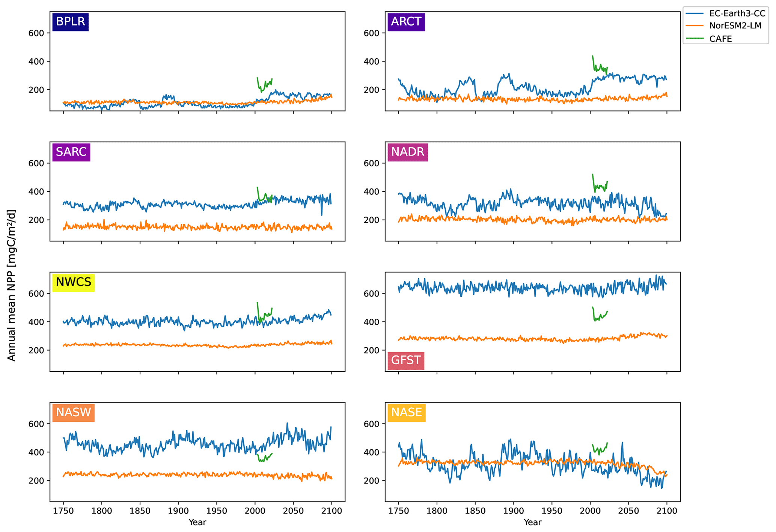Click the CAFE legend entry
The image size is (776, 532).
click(720, 39)
